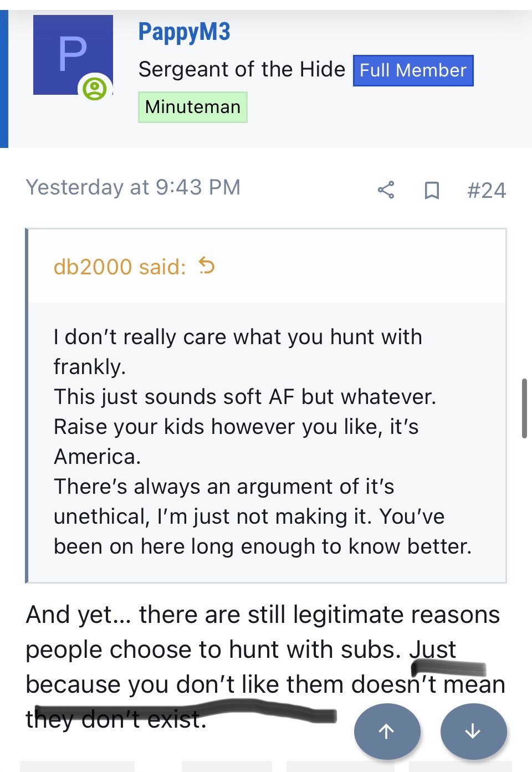Click the green online status icon
The height and width of the screenshot is (772, 532).
[95, 89]
